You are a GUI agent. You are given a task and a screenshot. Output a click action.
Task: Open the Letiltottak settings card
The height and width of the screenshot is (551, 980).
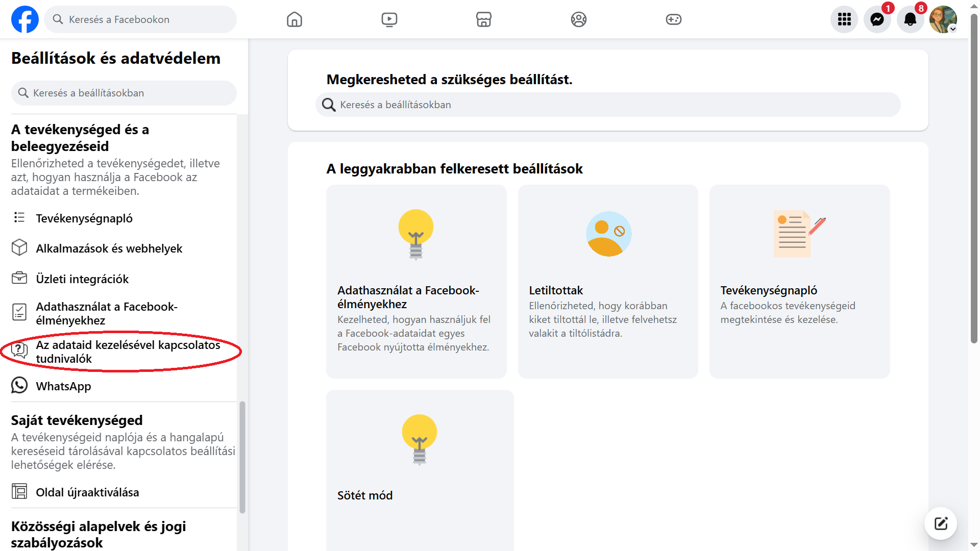click(608, 282)
